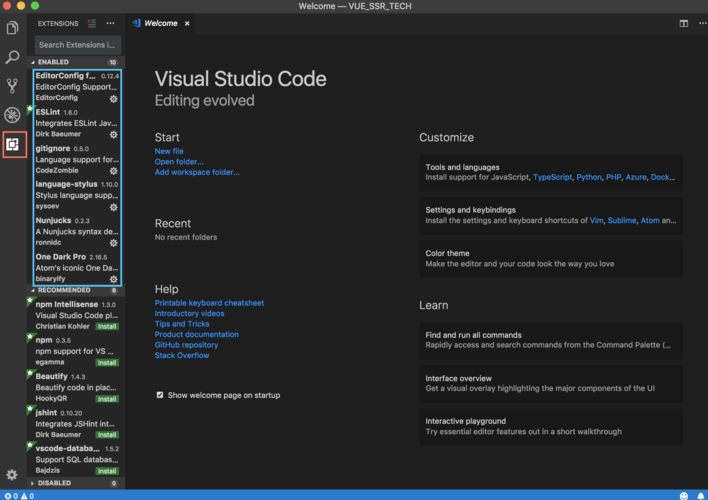Click the Python language link
This screenshot has width=708, height=500.
tap(589, 177)
